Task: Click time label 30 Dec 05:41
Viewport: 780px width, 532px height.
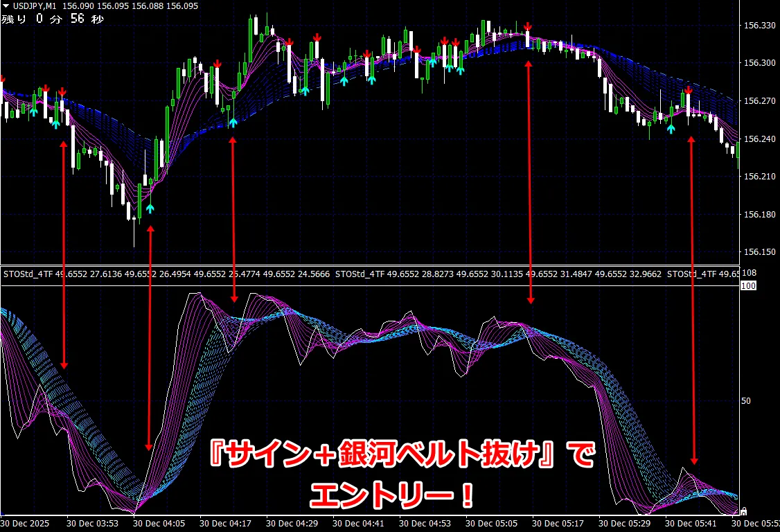Action: (691, 524)
